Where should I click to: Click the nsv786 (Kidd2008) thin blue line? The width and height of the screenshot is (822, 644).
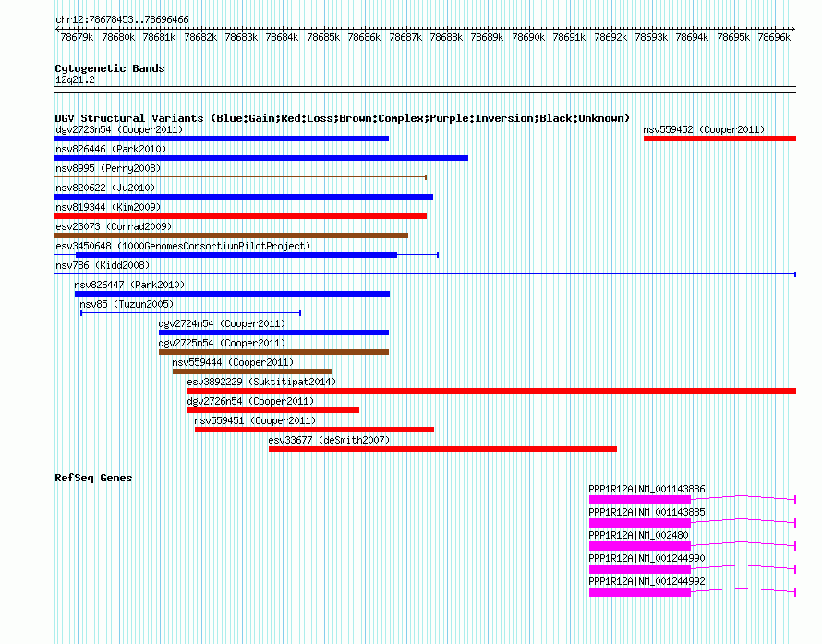425,274
